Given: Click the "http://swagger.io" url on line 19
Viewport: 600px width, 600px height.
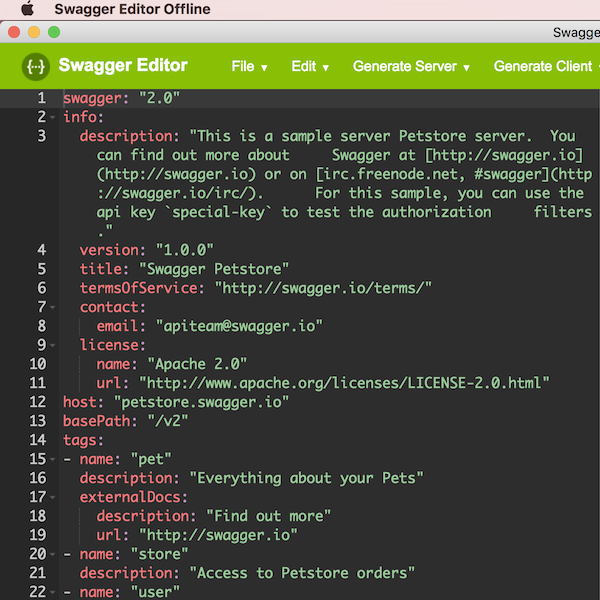Looking at the screenshot, I should point(218,535).
